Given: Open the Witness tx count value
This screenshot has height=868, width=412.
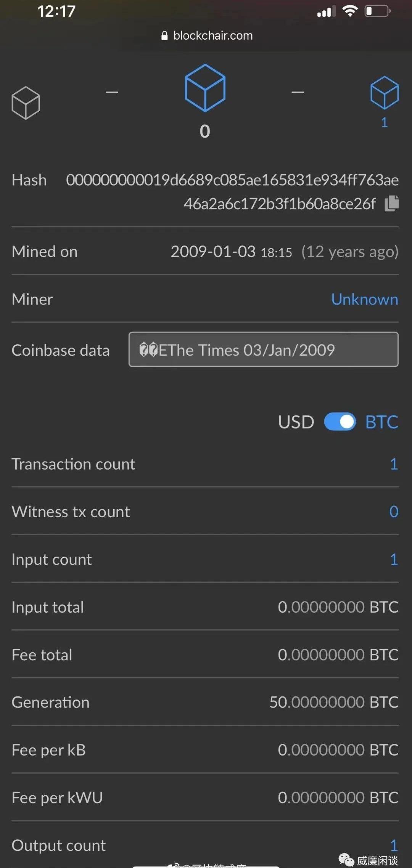Looking at the screenshot, I should (x=394, y=512).
